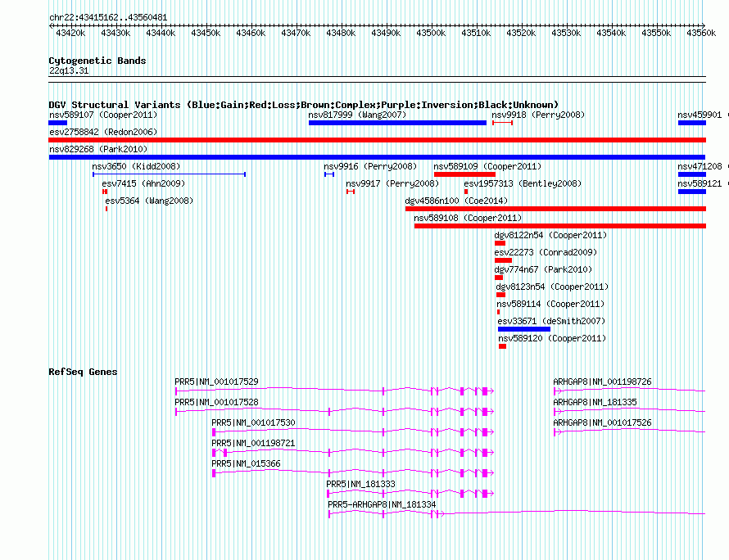The image size is (729, 560).
Task: Click the esv33671 (deSmith2007) variant name label
Action: pos(551,321)
